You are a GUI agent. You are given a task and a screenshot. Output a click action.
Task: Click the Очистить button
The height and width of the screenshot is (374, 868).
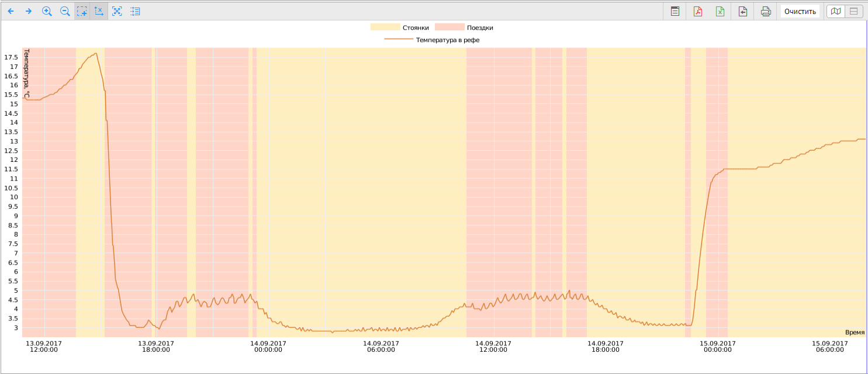click(800, 11)
